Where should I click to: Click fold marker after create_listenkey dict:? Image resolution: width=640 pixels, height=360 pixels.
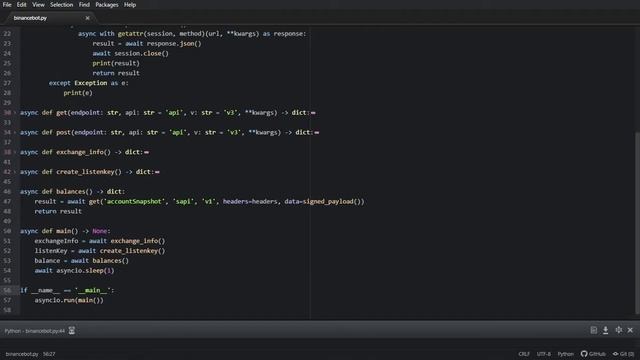[x=157, y=172]
